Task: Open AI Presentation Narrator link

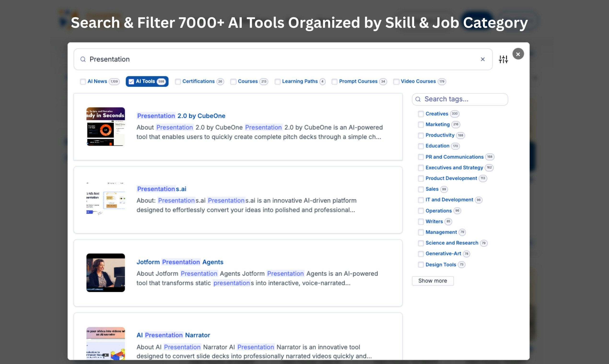Action: click(173, 335)
